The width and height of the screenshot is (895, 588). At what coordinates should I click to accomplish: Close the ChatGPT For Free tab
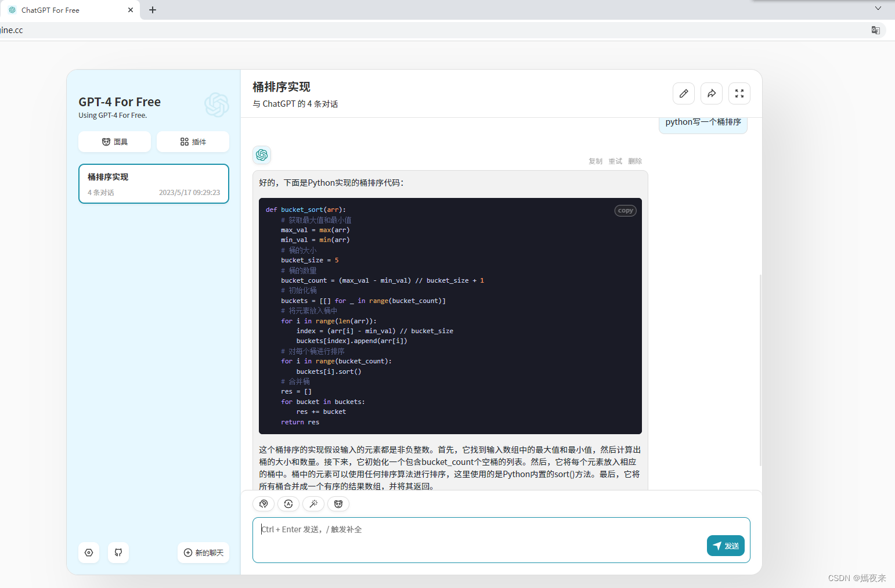click(x=131, y=10)
